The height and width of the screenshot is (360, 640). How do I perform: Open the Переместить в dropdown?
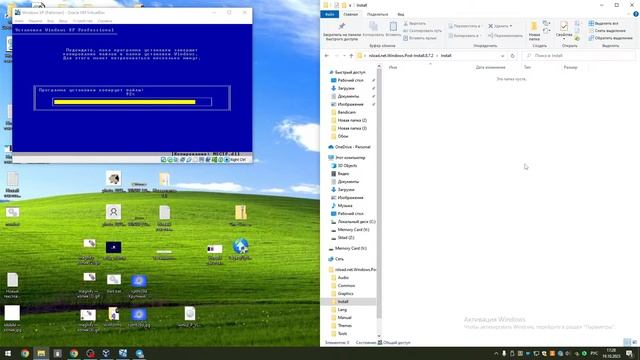click(464, 26)
